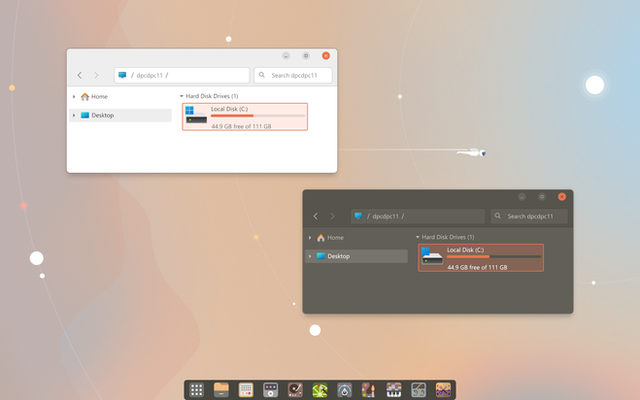The height and width of the screenshot is (400, 640).
Task: Click "44.9 GB free of 111 GB" in dark window
Action: click(x=477, y=267)
